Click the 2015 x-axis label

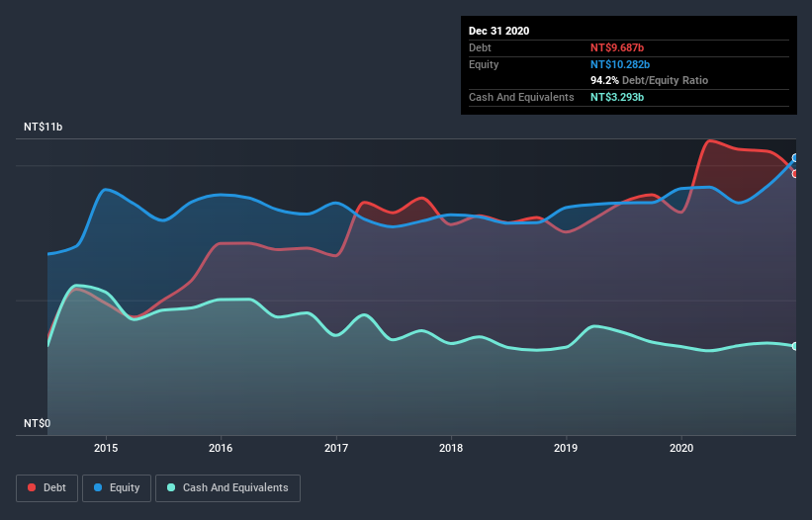(x=106, y=448)
